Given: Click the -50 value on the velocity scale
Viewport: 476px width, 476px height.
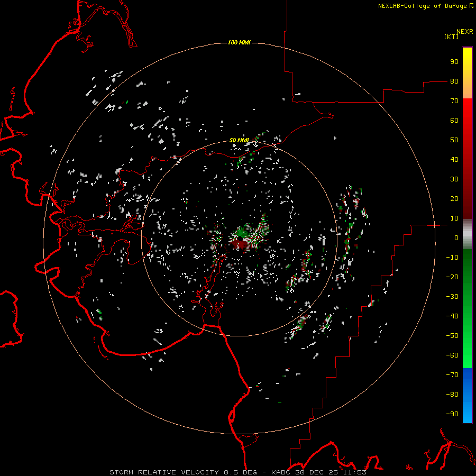Looking at the screenshot, I should (x=452, y=336).
